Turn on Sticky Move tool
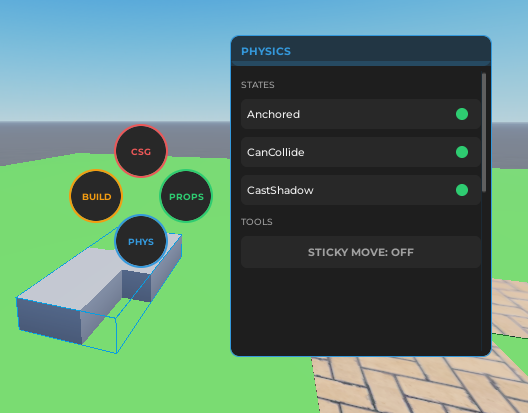 361,252
